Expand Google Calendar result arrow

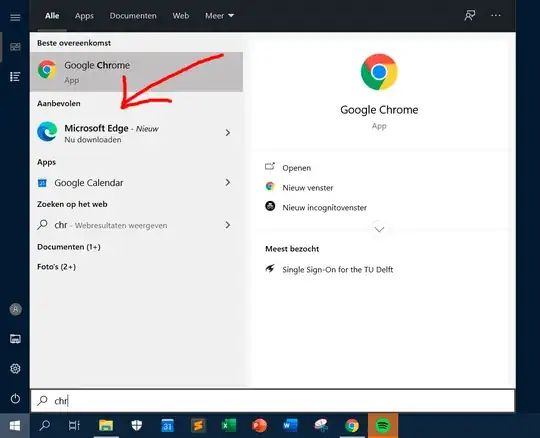click(x=228, y=182)
